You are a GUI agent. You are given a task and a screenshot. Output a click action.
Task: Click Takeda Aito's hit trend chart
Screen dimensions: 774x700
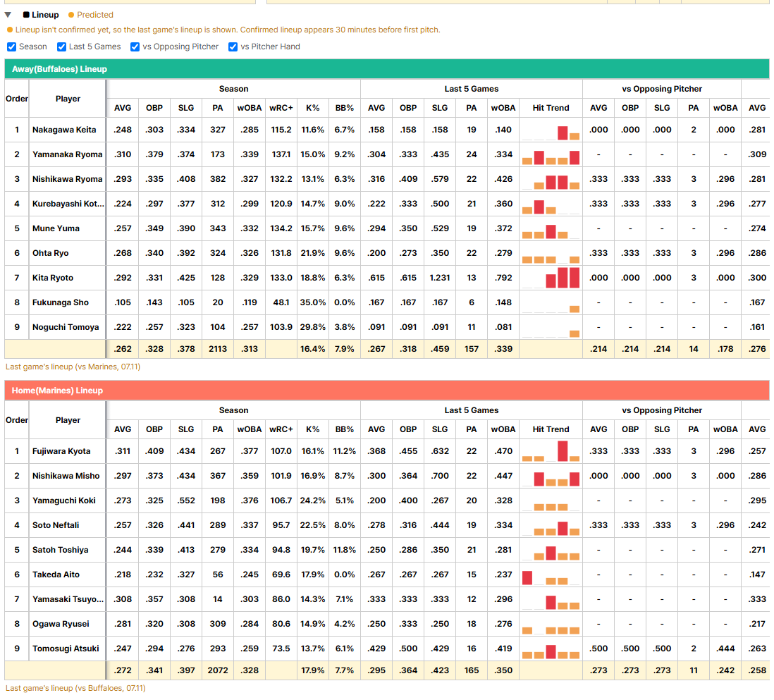[551, 575]
